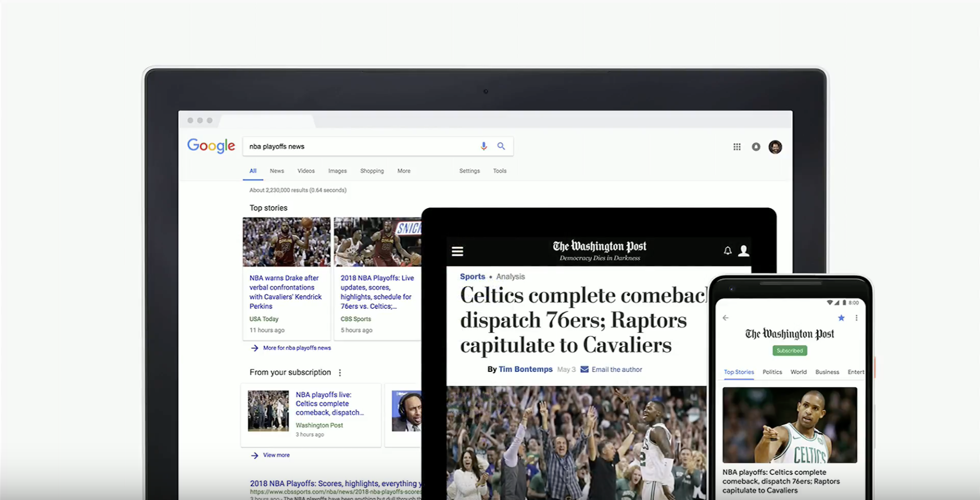Image resolution: width=980 pixels, height=500 pixels.
Task: Open the profile avatar menu
Action: tap(775, 147)
